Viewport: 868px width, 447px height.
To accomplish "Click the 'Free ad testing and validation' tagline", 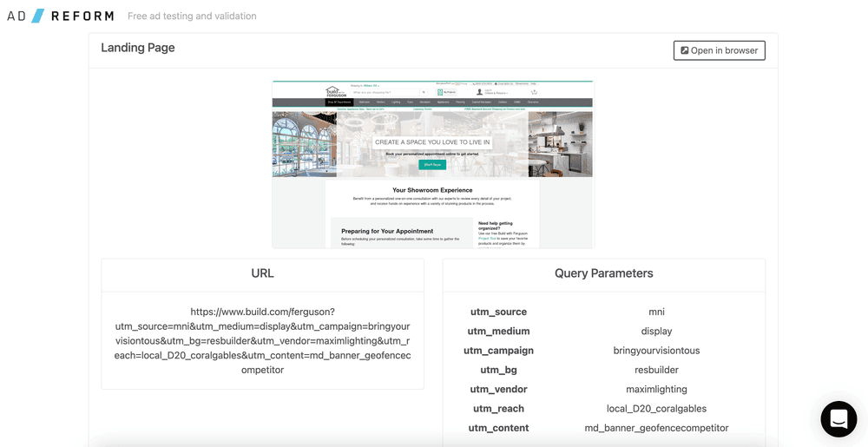I will click(192, 16).
